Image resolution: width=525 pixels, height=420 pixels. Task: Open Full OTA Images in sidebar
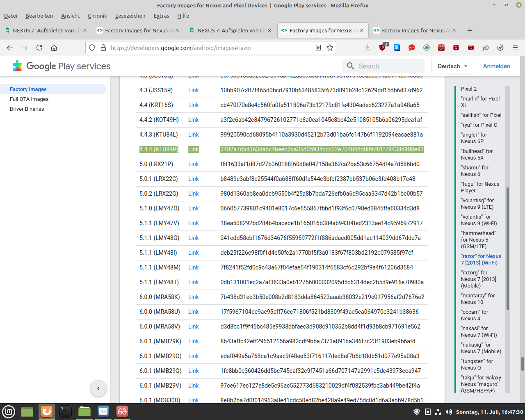(x=29, y=99)
